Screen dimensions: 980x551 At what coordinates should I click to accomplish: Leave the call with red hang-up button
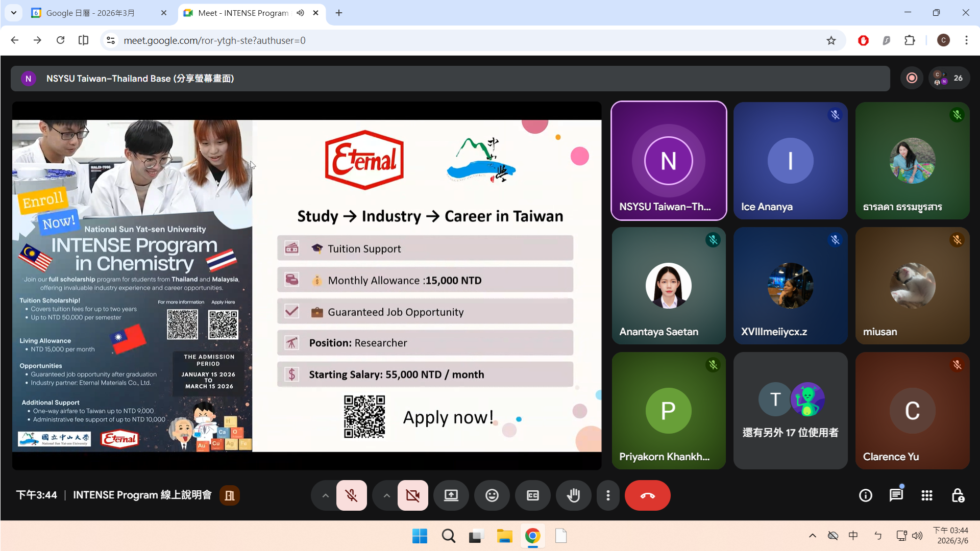click(648, 495)
